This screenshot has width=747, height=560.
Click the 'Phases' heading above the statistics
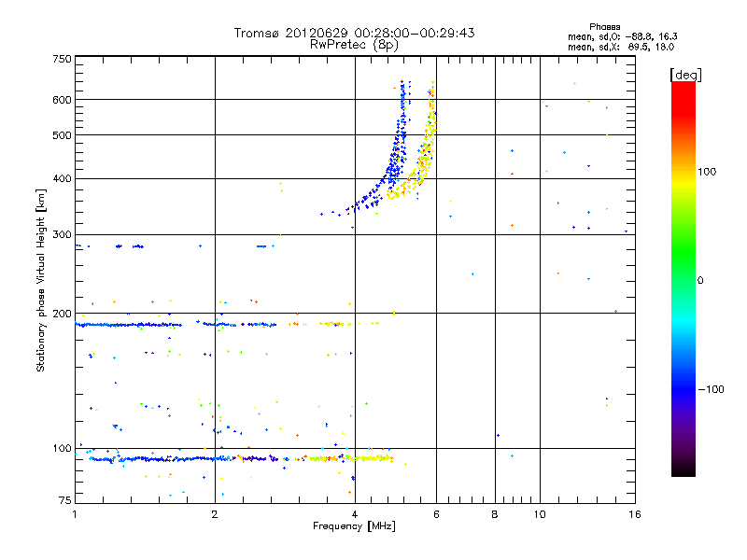tap(604, 27)
